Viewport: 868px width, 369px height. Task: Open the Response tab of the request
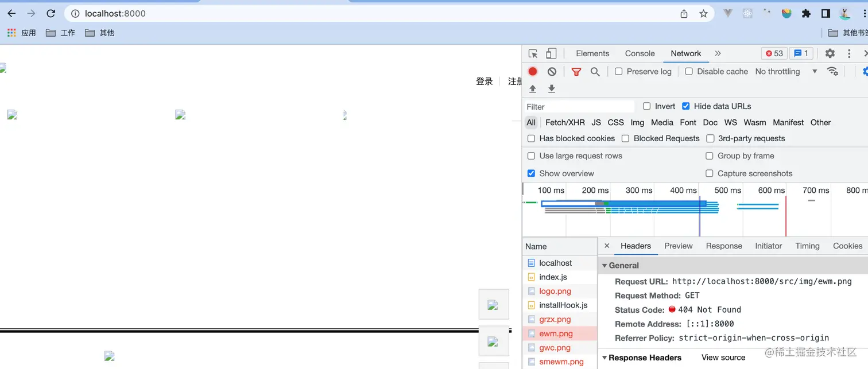tap(724, 246)
